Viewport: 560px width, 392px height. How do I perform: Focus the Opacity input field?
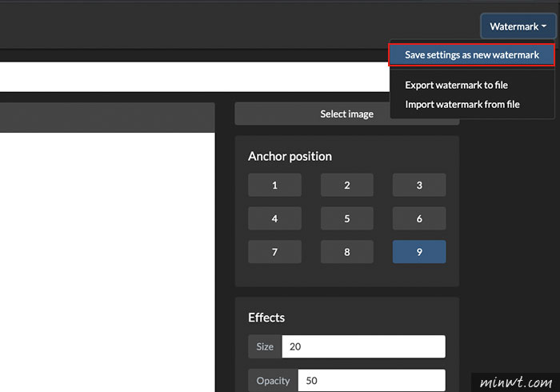[372, 380]
